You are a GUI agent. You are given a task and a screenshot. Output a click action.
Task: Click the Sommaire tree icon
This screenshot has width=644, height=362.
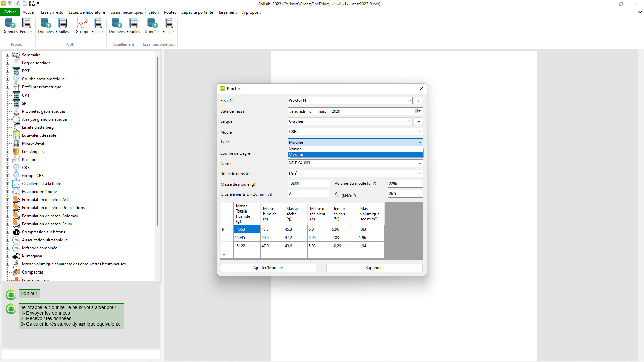[x=16, y=55]
